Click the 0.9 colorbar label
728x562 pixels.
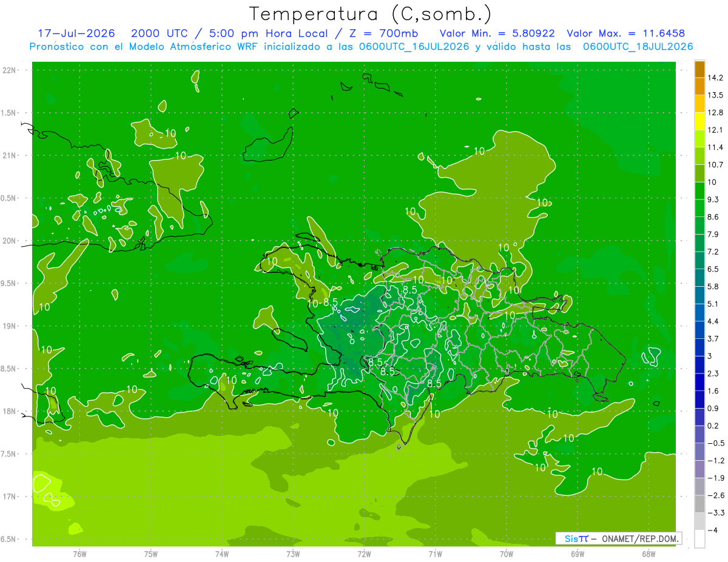714,408
